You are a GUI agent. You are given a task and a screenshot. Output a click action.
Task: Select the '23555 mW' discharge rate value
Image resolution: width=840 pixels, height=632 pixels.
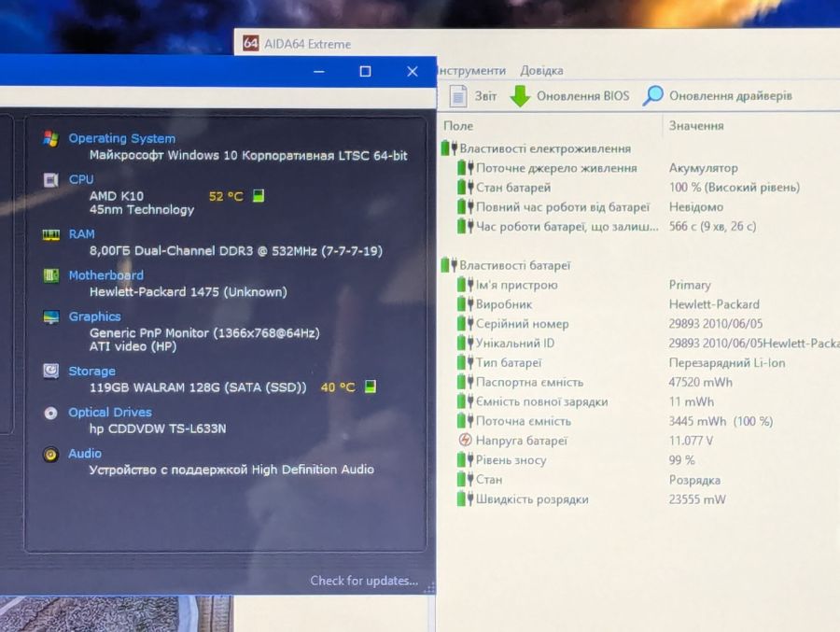[x=696, y=499]
